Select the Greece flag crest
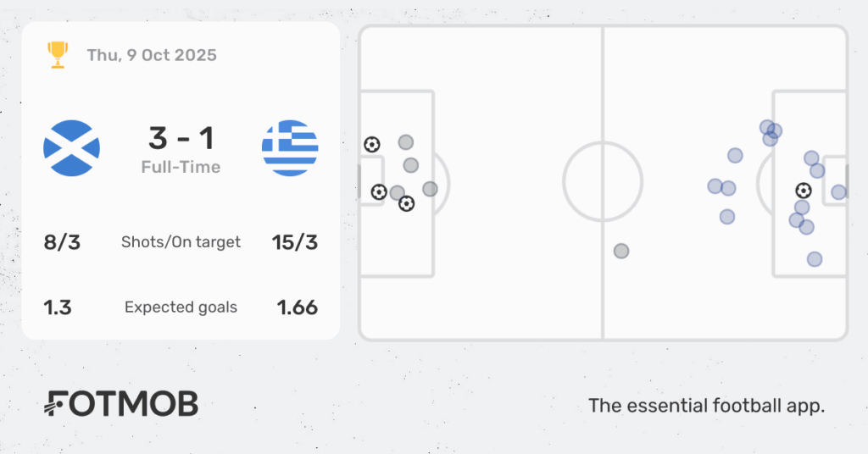The width and height of the screenshot is (868, 454). pos(290,147)
